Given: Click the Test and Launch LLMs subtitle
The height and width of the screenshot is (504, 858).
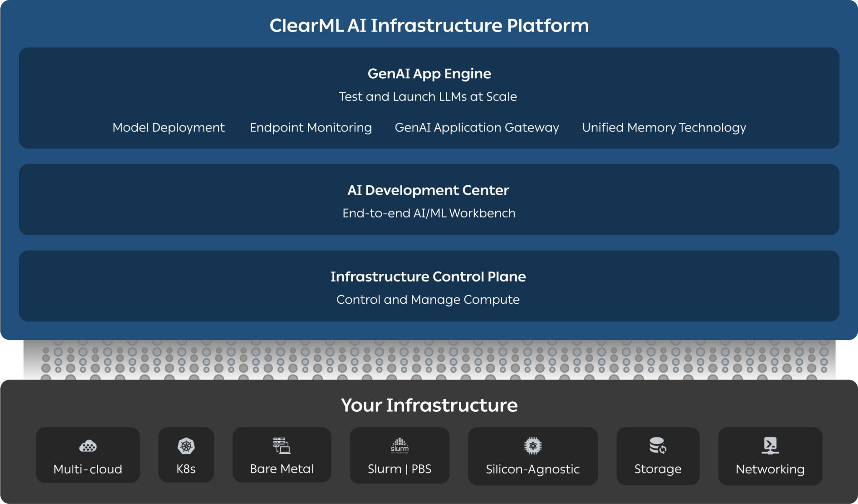Looking at the screenshot, I should (x=428, y=96).
